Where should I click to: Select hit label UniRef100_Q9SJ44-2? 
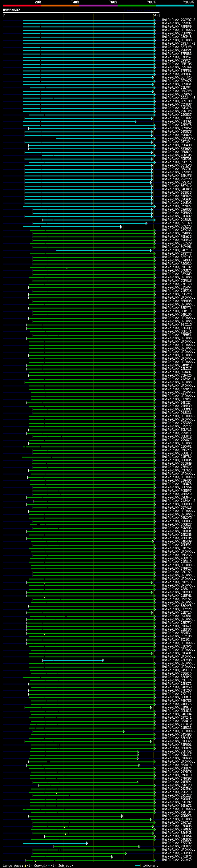tap(179, 43)
